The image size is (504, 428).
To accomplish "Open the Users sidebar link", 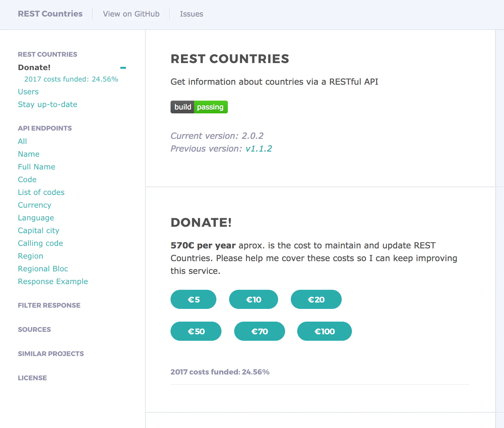I will click(x=28, y=92).
